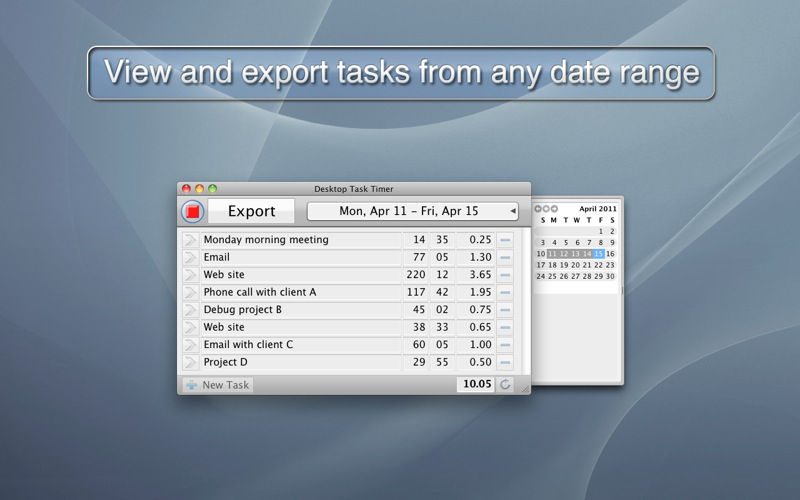800x500 pixels.
Task: Start timer for Phone call with client A
Action: pyautogui.click(x=190, y=292)
